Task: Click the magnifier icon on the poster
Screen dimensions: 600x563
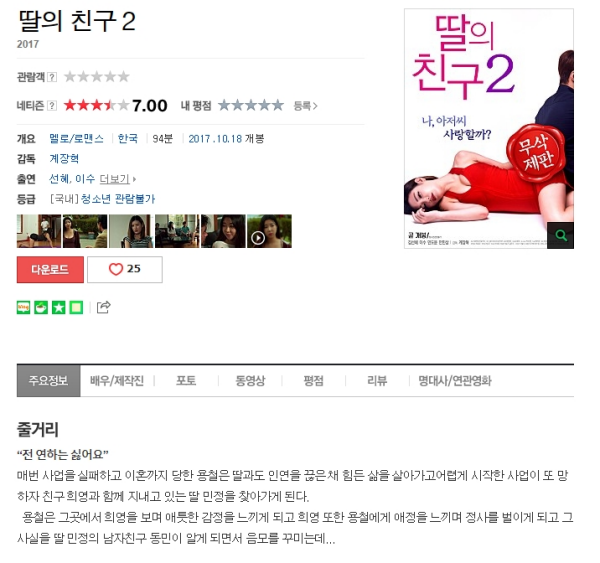Action: click(560, 235)
